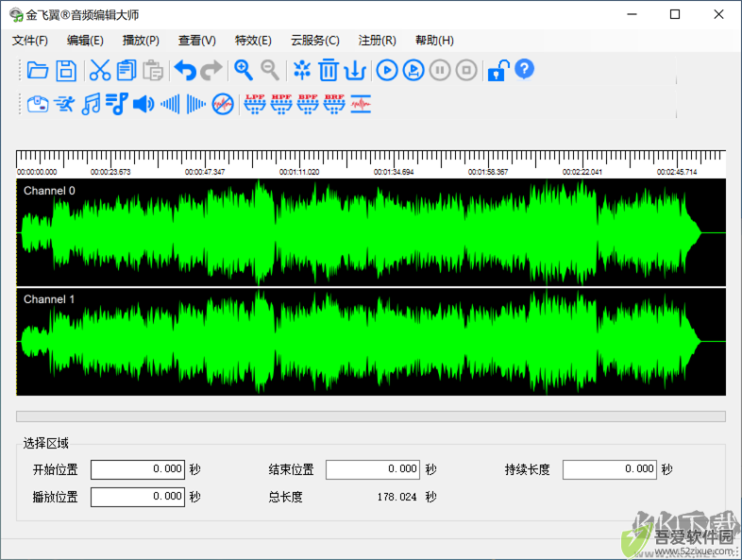Click the 00:02:22.041 ruler mark
This screenshot has width=742, height=560.
click(582, 172)
